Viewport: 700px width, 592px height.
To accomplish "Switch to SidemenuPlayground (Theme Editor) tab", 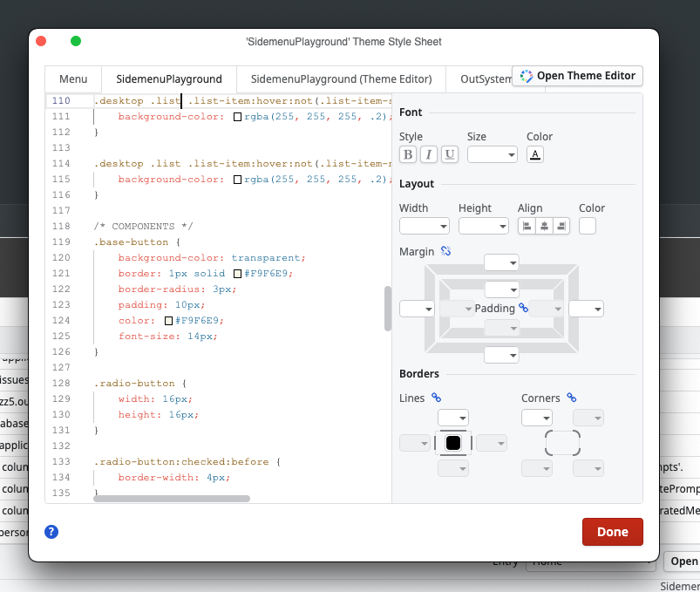I will pos(341,78).
